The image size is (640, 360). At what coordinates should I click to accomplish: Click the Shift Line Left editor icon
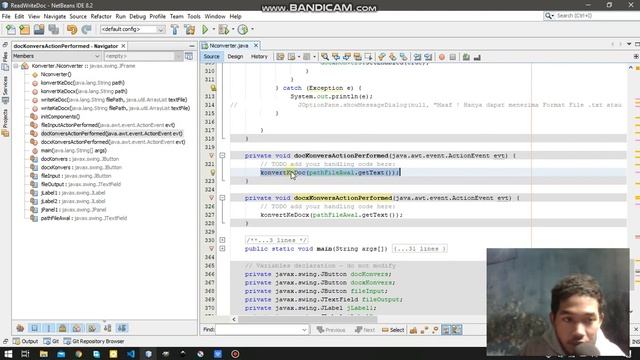(x=417, y=57)
